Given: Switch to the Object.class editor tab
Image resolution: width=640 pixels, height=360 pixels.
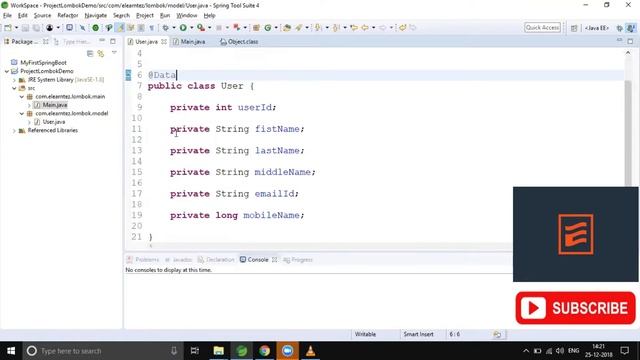Looking at the screenshot, I should [x=239, y=42].
